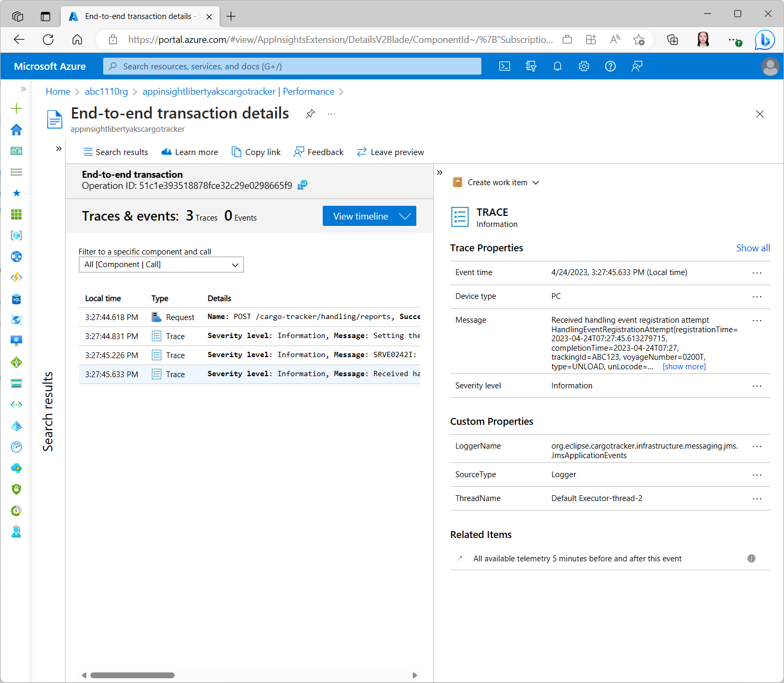Click Learn more toolbar item

(x=190, y=152)
